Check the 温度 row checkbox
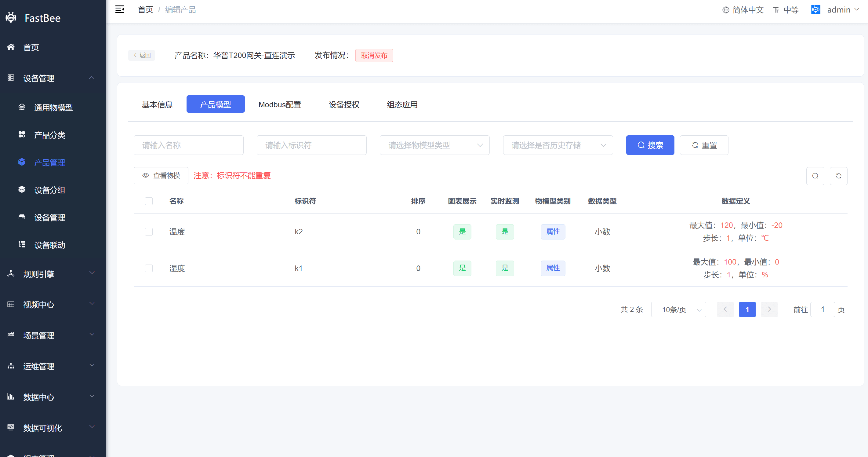The image size is (868, 457). coord(149,232)
